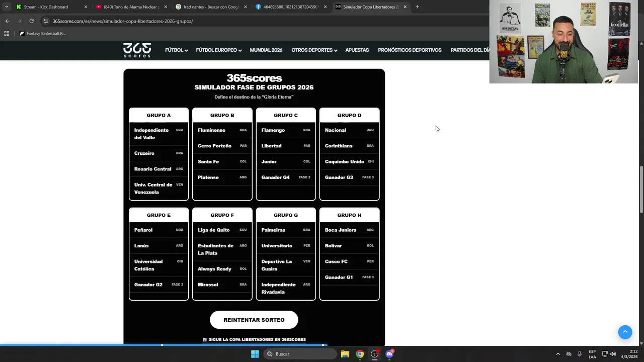
Task: Select Bolívar in Grupo H
Action: [x=349, y=246]
